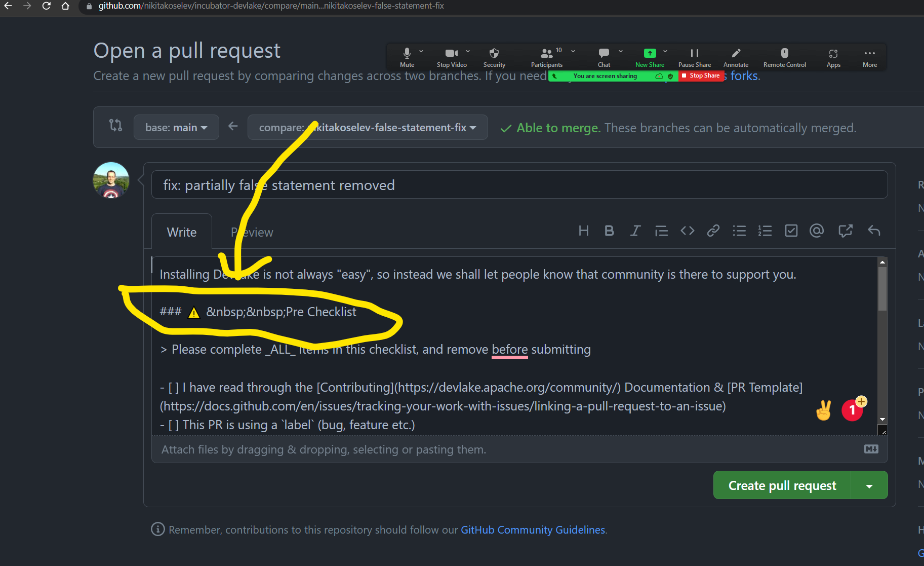Click the switch branches compare icon

pyautogui.click(x=115, y=125)
